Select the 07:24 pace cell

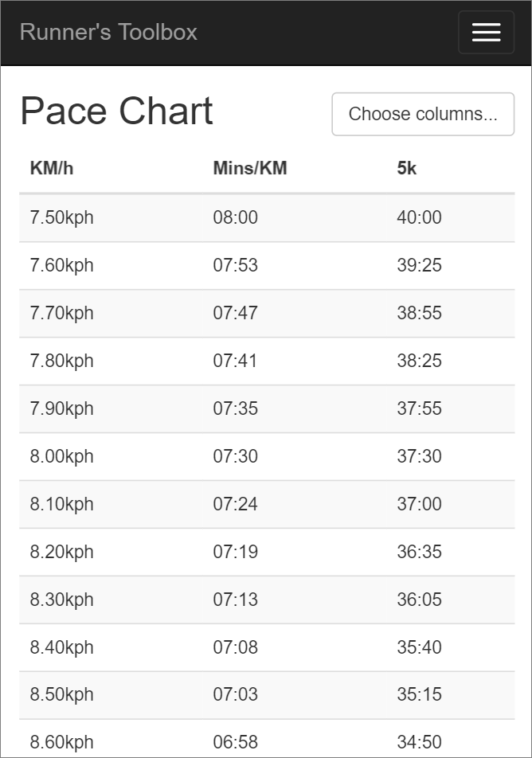pyautogui.click(x=236, y=504)
